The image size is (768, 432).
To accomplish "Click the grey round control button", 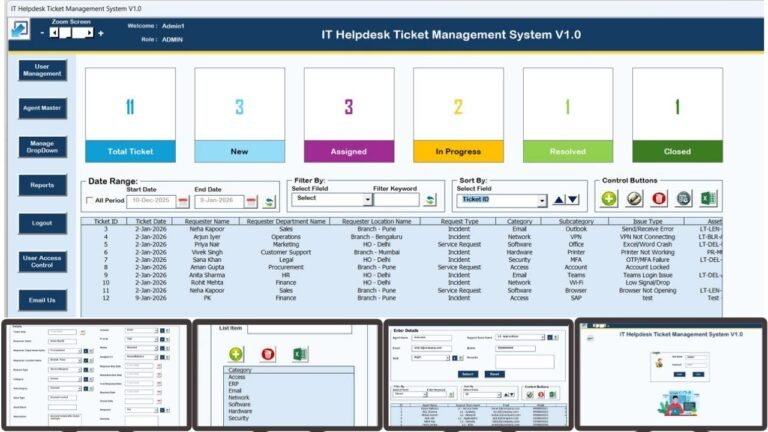I will pyautogui.click(x=684, y=198).
